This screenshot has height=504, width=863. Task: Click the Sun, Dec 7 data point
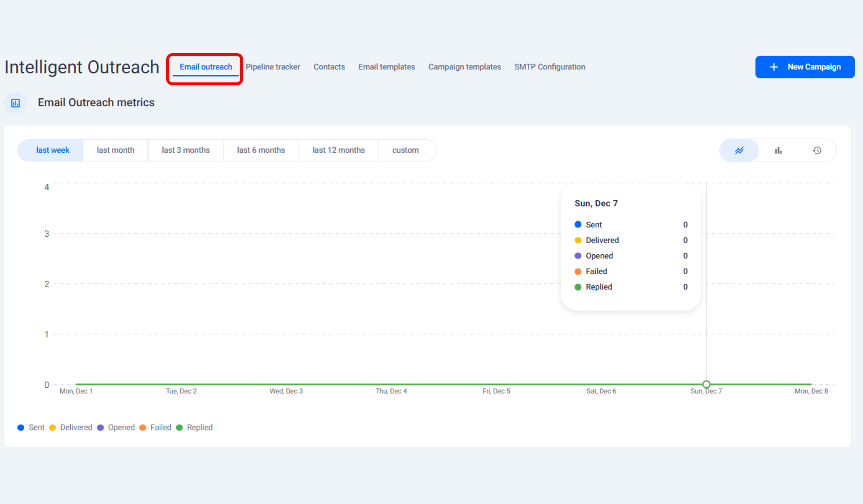pyautogui.click(x=706, y=384)
